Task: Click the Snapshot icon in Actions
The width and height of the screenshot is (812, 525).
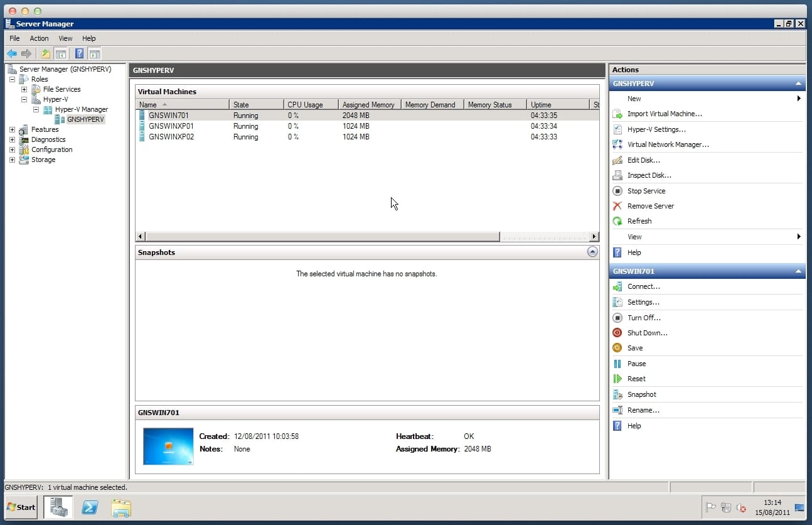Action: [617, 394]
